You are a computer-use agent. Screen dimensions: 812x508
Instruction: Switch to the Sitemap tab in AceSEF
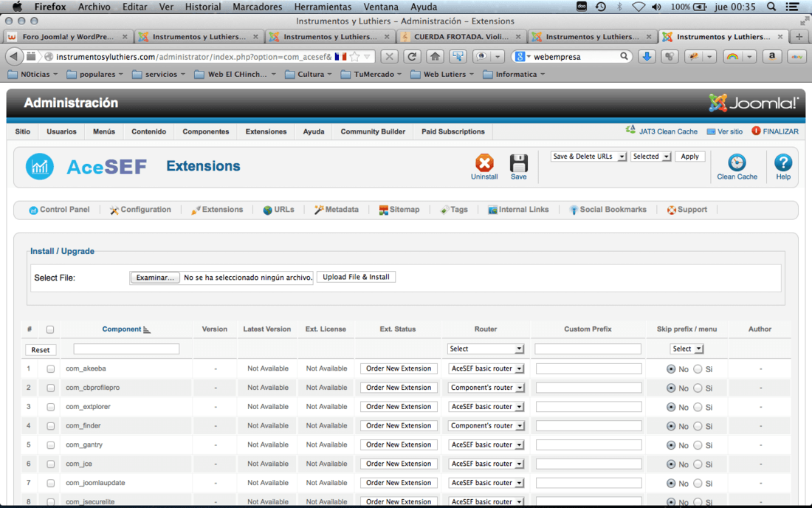399,210
